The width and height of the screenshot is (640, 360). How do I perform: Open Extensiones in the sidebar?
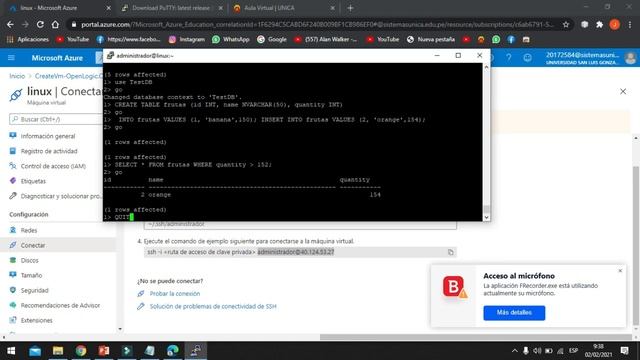tap(36, 320)
